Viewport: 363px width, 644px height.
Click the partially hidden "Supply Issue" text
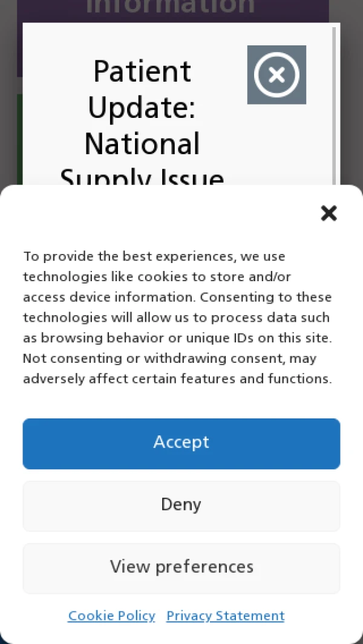142,178
